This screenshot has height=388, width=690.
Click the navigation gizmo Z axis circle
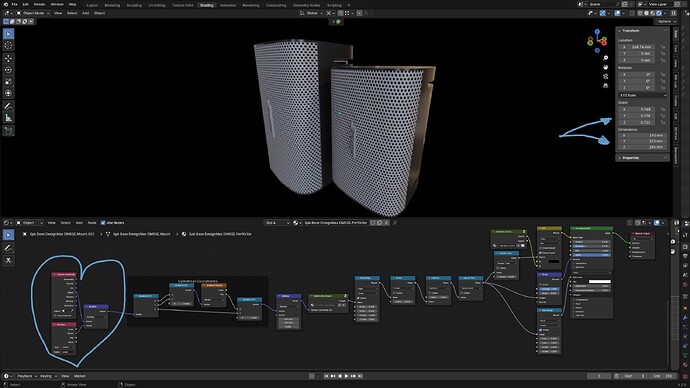597,32
